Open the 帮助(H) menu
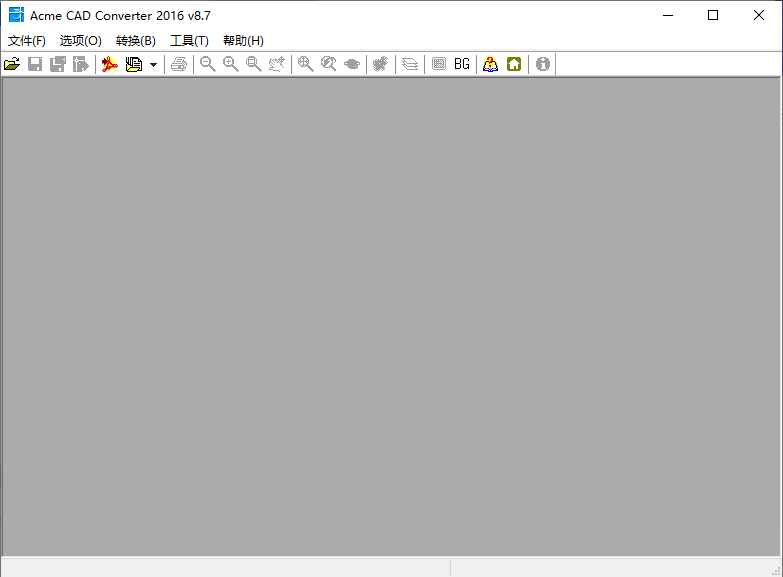 pyautogui.click(x=243, y=41)
